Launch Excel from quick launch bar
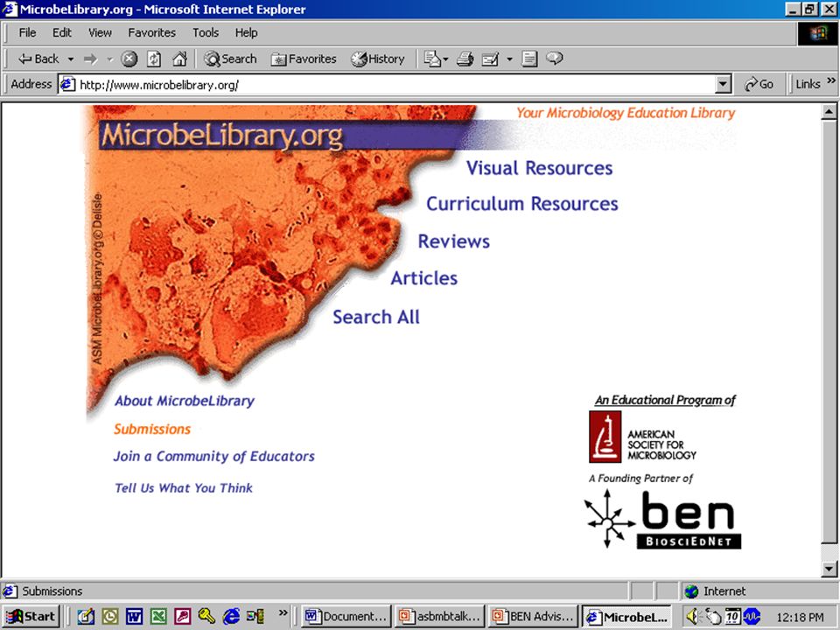 [x=158, y=617]
